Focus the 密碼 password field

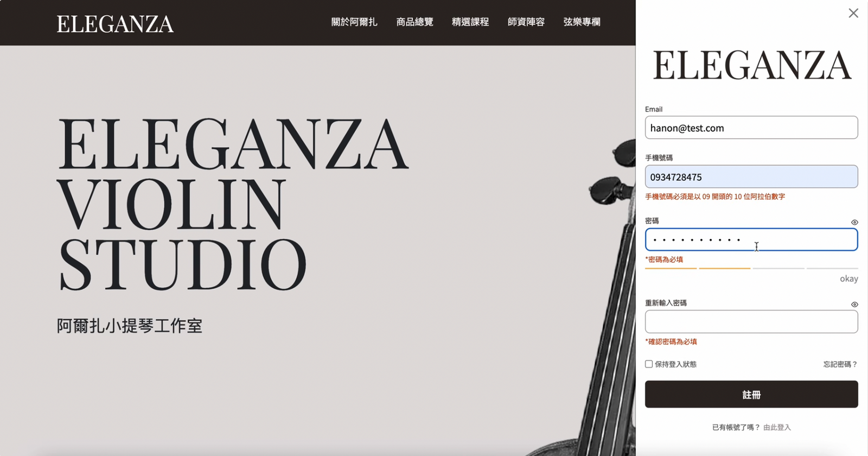click(x=751, y=239)
